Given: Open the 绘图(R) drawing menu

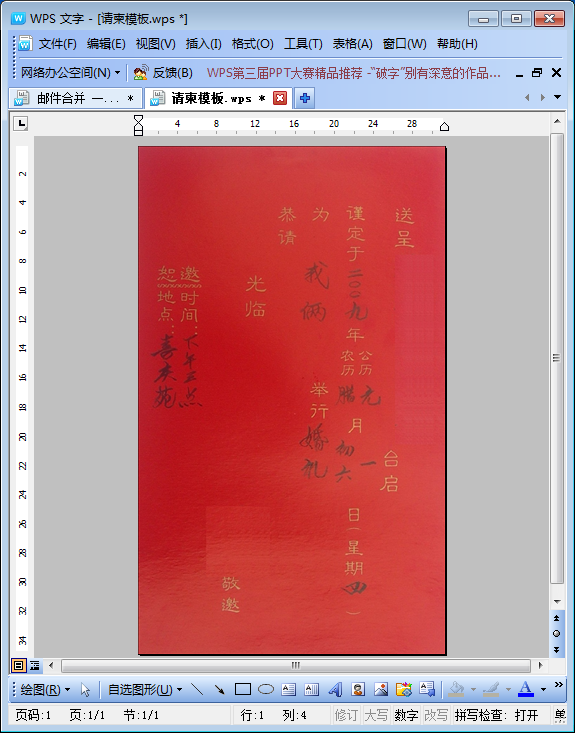Looking at the screenshot, I should pos(45,690).
